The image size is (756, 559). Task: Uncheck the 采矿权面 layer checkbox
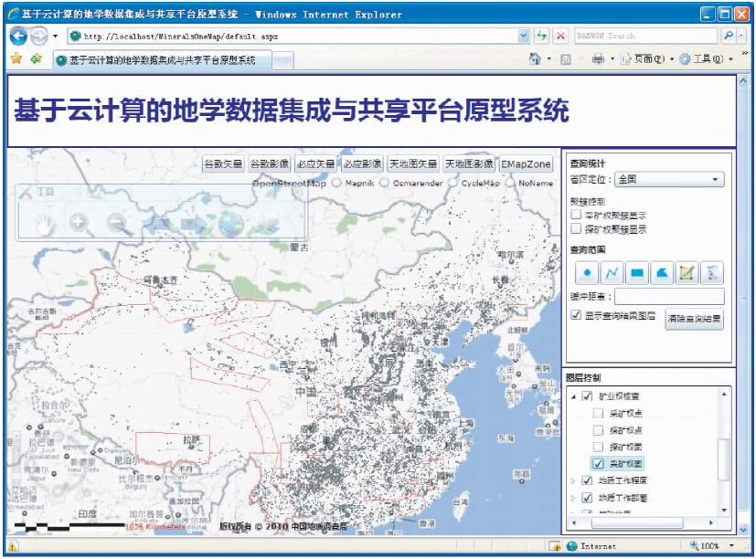[x=598, y=463]
